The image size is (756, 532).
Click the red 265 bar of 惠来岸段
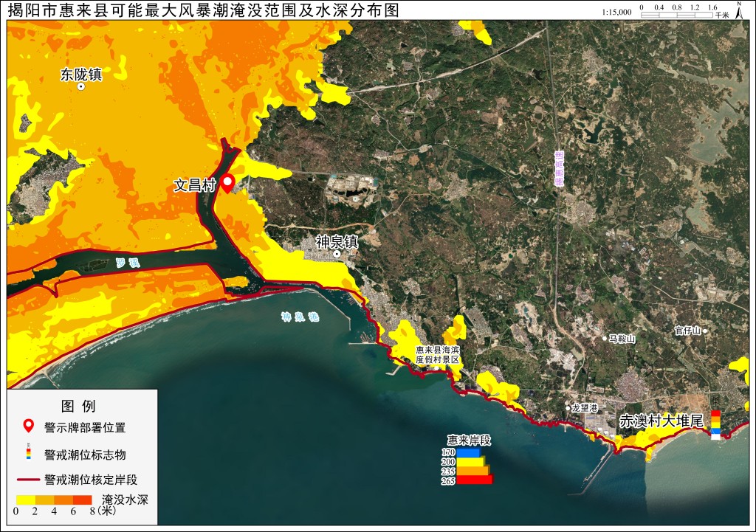click(x=475, y=480)
